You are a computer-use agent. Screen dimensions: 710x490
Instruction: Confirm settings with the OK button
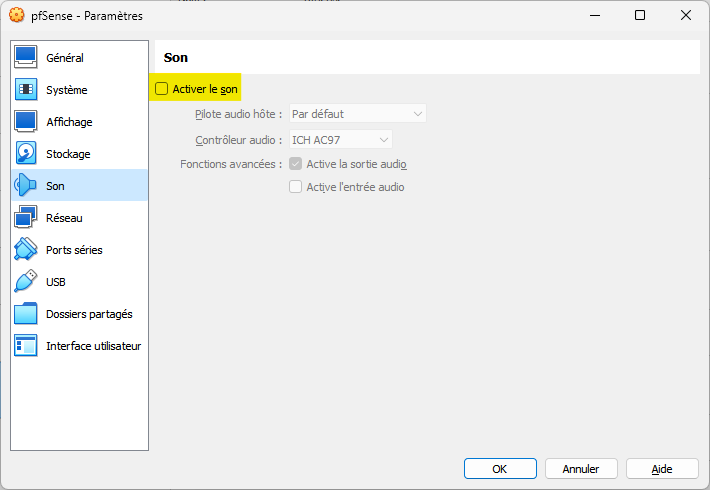coord(500,469)
